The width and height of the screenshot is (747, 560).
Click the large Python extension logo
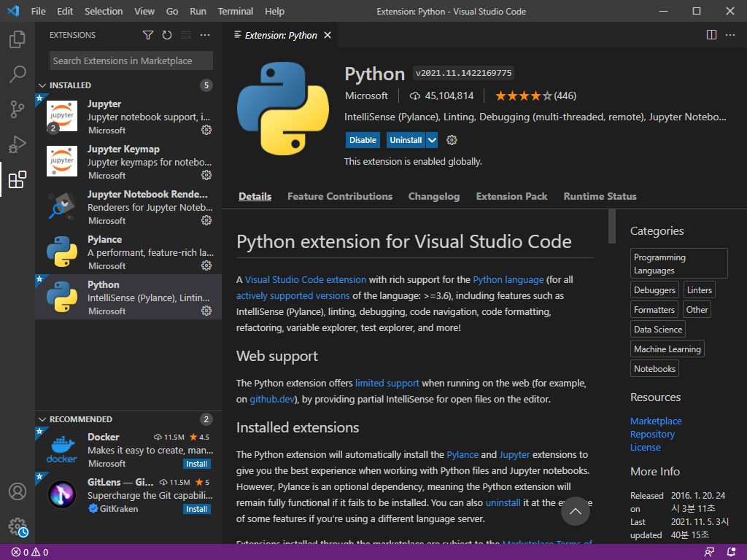(x=283, y=109)
